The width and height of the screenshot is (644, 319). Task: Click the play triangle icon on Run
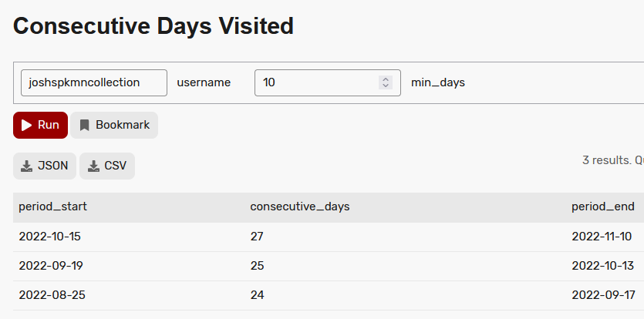[27, 125]
